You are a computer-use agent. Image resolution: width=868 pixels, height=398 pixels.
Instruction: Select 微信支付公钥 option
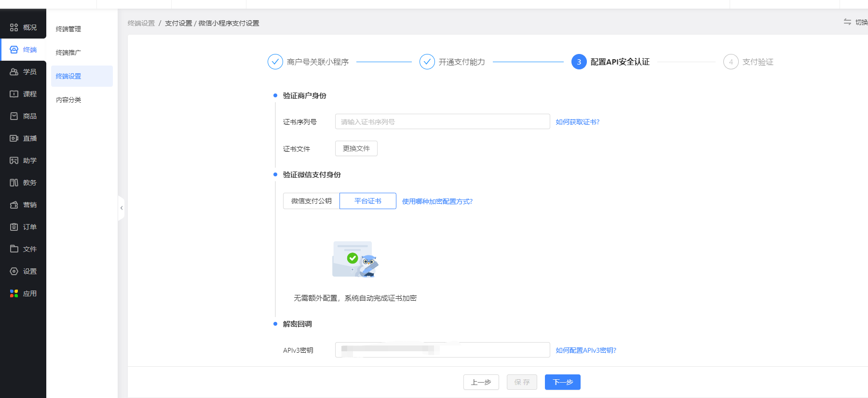pos(312,201)
